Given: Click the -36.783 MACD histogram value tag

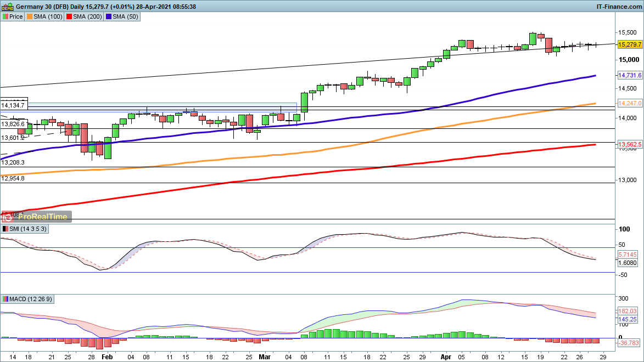Looking at the screenshot, I should [x=629, y=343].
